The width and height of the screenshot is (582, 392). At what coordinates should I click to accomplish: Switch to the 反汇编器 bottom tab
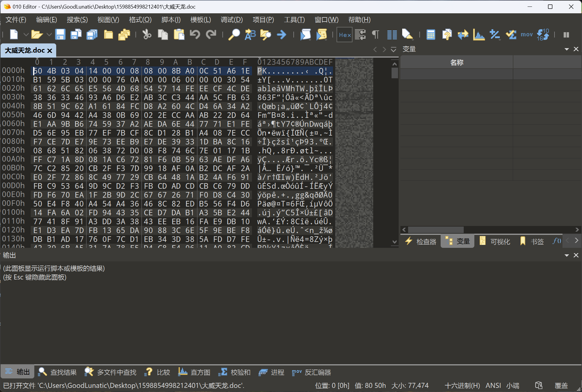tap(311, 372)
